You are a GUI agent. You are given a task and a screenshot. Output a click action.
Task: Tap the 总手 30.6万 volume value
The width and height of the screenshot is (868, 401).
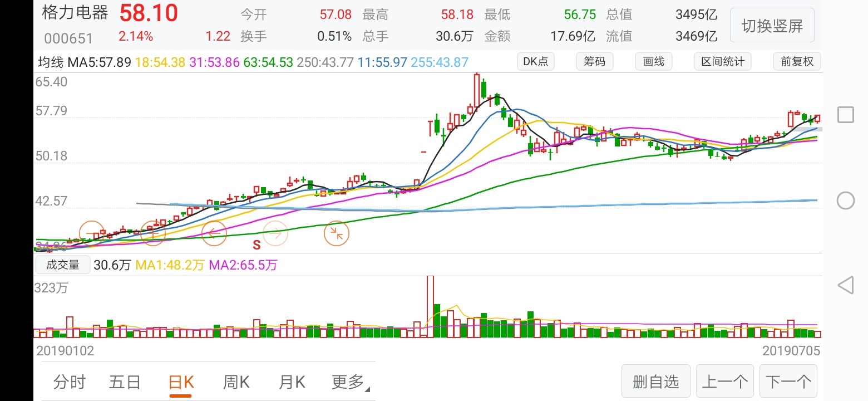454,37
